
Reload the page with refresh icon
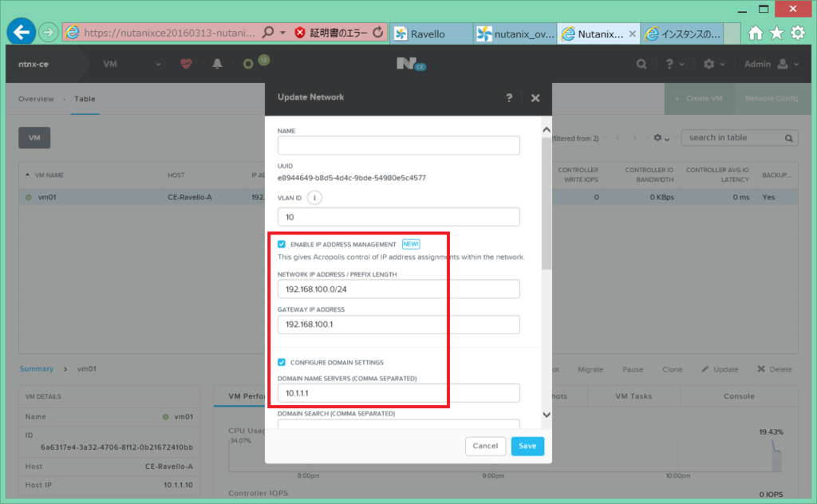(377, 33)
